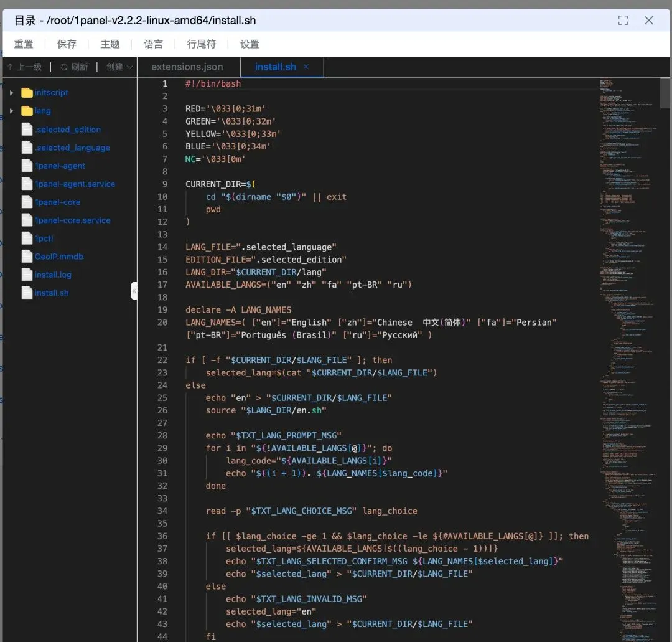Open the initscript folder
The image size is (672, 642).
[x=52, y=93]
